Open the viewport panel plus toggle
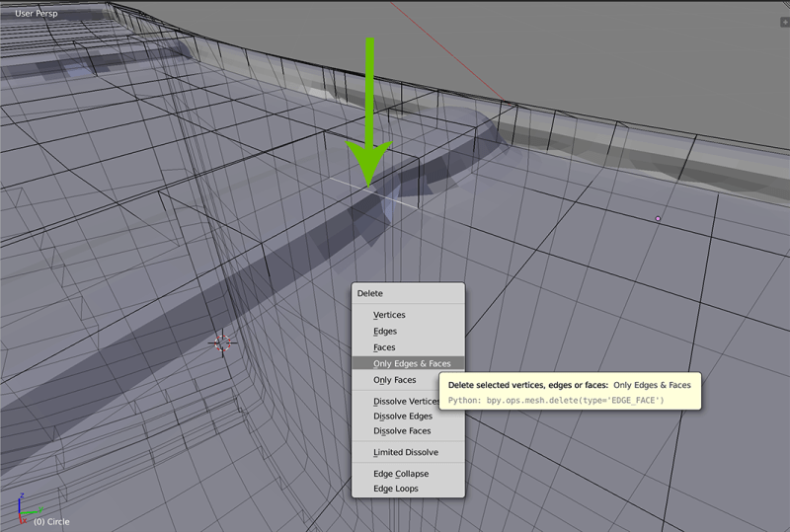Viewport: 790px width, 532px height. tap(785, 22)
